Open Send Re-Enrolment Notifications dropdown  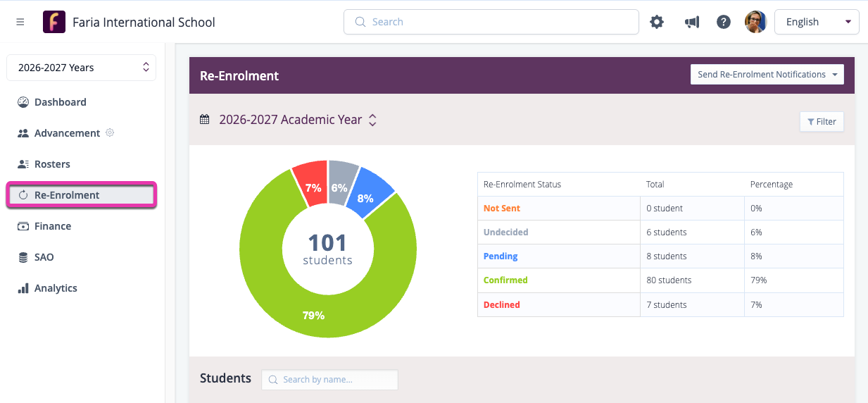pos(767,75)
